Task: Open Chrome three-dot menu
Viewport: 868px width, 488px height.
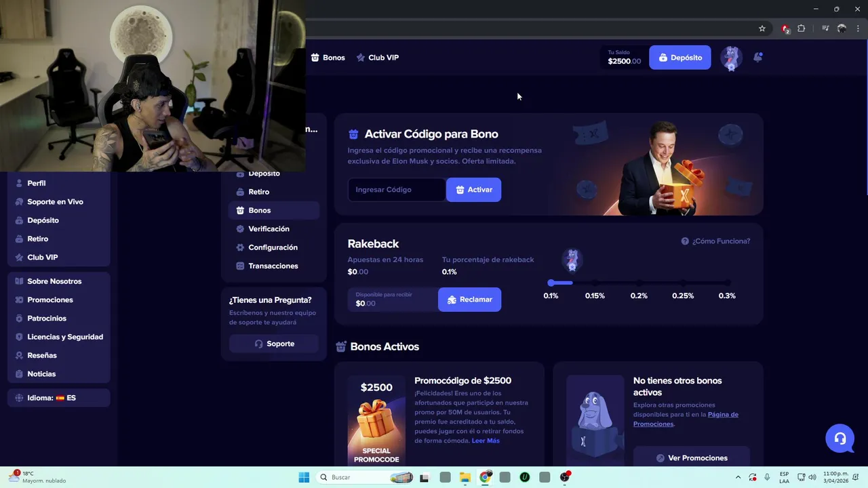Action: (x=857, y=28)
